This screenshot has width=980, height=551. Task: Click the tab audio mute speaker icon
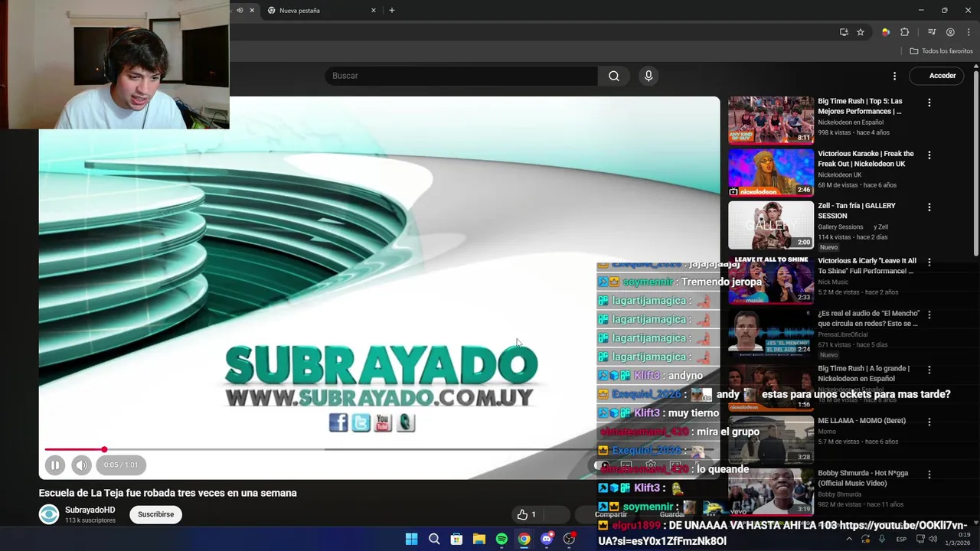pos(240,10)
